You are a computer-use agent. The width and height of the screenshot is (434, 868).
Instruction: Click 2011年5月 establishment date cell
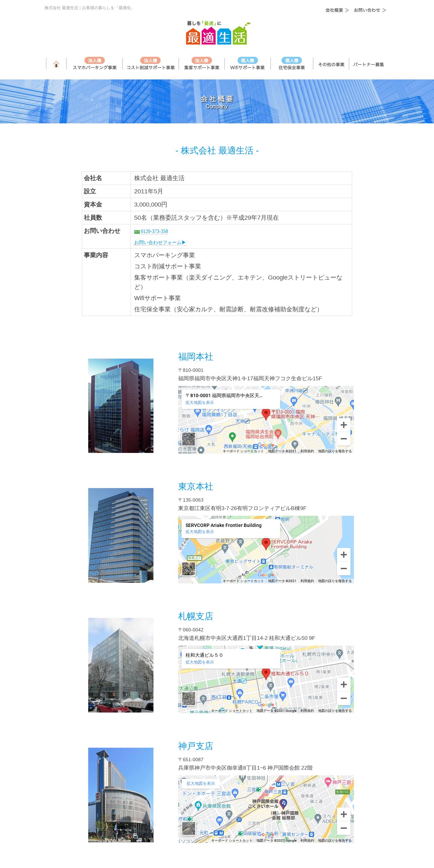coord(241,191)
